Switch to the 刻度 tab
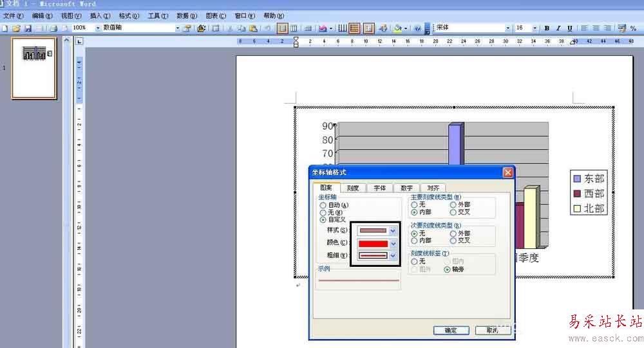The image size is (644, 348). [353, 188]
